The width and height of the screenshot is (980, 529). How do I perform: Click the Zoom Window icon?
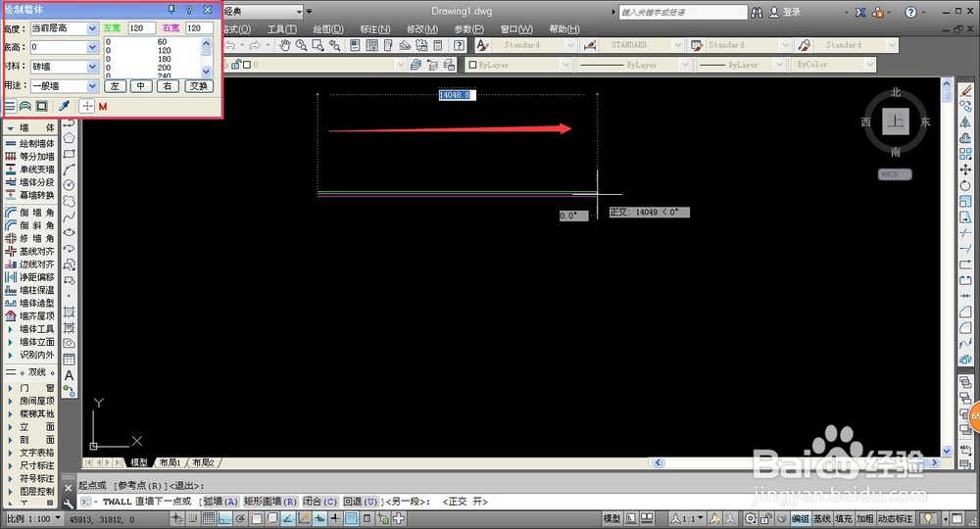tap(318, 45)
